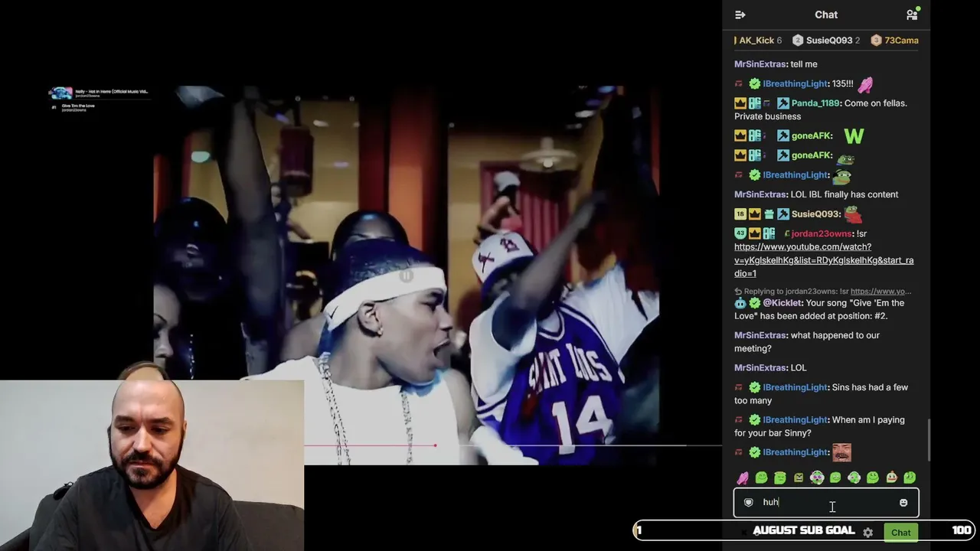
Task: Click the green W emote from goneAFK
Action: (x=854, y=136)
